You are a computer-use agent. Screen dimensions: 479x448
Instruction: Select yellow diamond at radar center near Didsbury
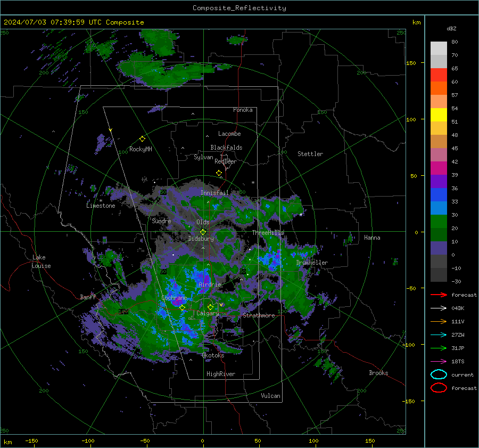pyautogui.click(x=203, y=232)
